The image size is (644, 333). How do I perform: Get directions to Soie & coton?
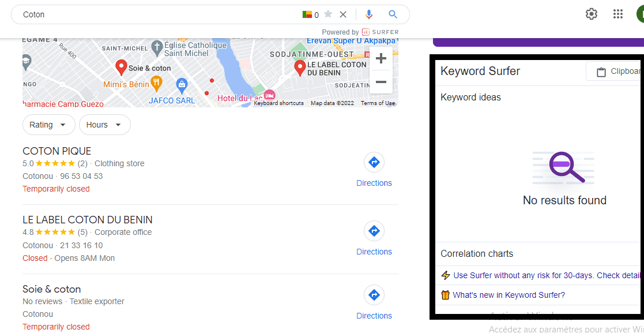[374, 302]
